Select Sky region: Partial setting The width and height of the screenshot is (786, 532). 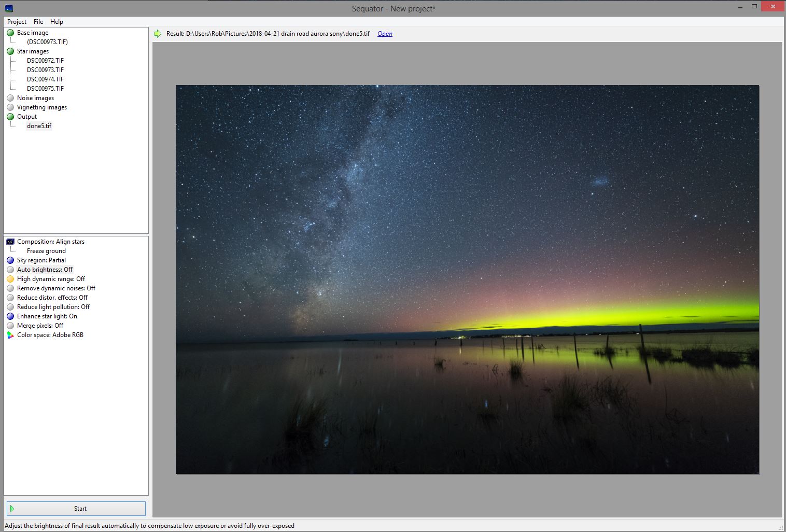(x=41, y=260)
